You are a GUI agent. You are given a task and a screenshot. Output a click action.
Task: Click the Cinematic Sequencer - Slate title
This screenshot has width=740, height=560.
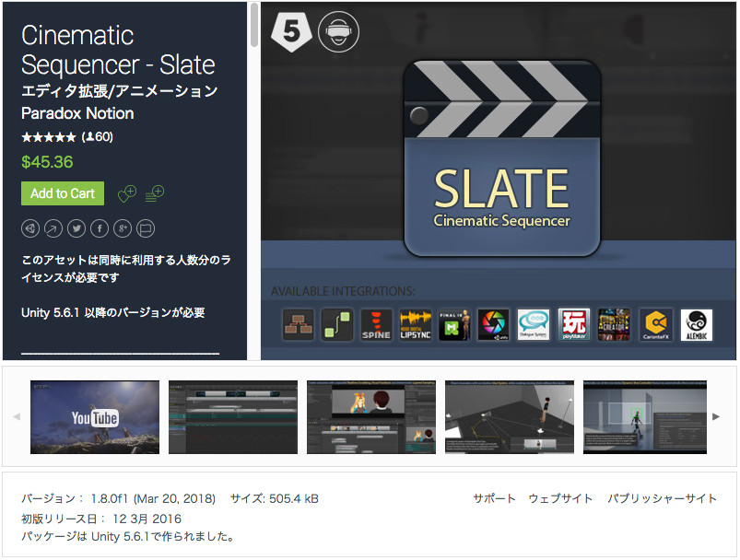[x=118, y=50]
